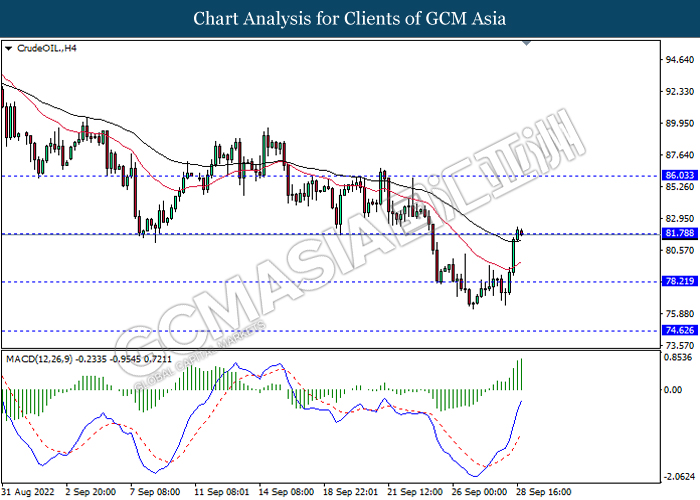Click the 80.570 price axis value

(680, 251)
